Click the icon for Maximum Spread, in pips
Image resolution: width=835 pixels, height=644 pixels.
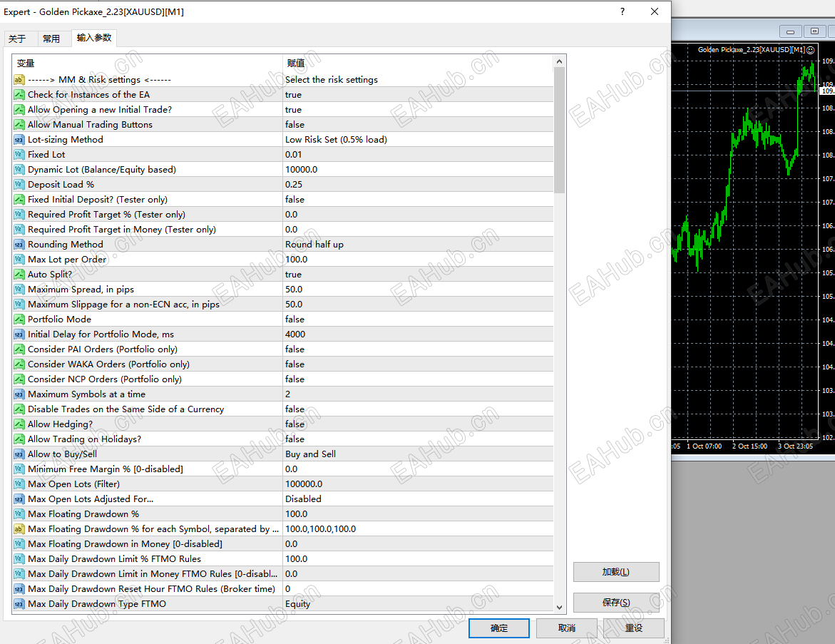(x=19, y=290)
